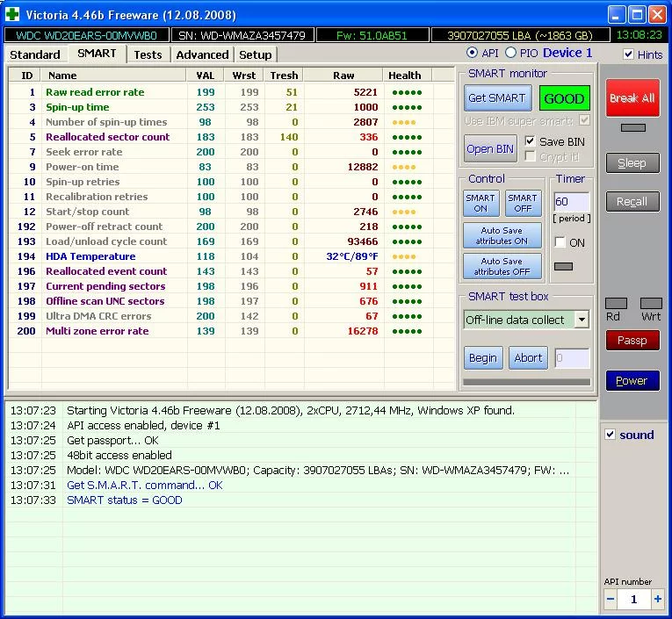The height and width of the screenshot is (619, 672).
Task: Click the timer period input field
Action: [x=570, y=202]
